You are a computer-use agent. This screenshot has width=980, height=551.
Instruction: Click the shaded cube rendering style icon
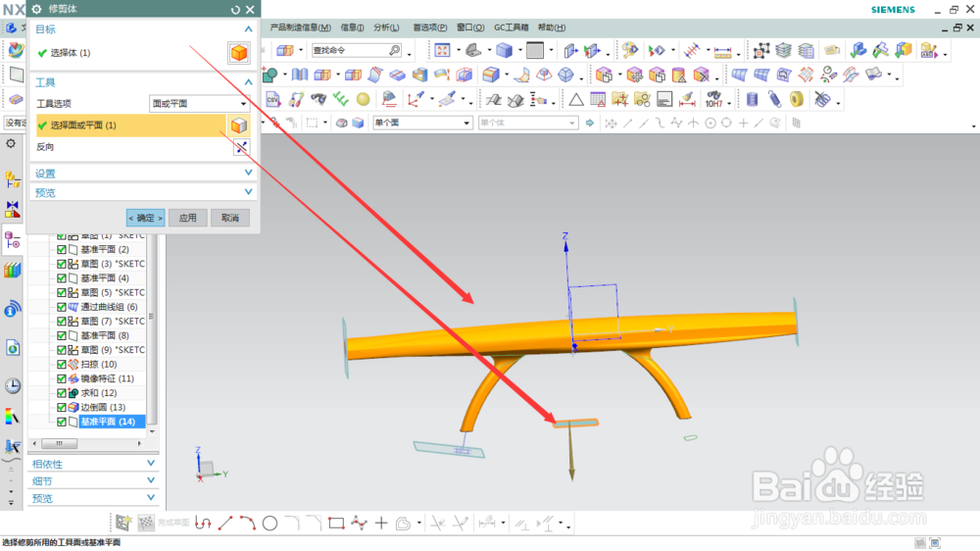[x=504, y=50]
